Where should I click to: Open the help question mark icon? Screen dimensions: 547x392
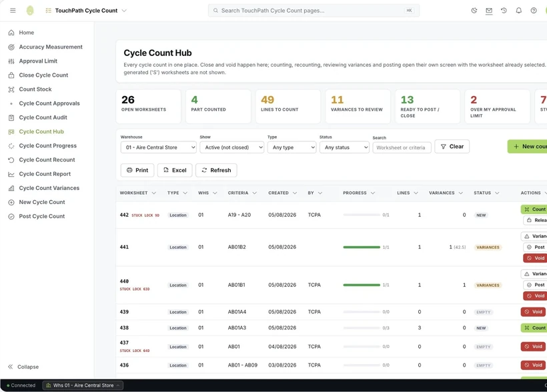coord(534,11)
